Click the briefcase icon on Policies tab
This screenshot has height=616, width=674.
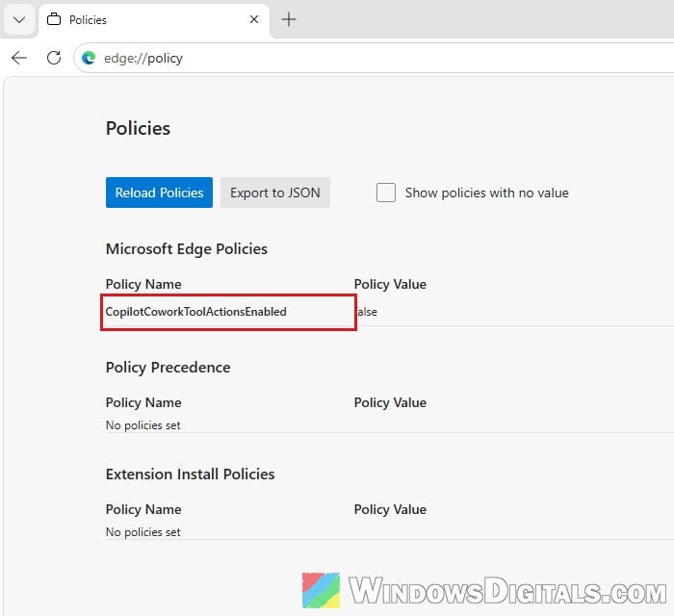pos(54,19)
